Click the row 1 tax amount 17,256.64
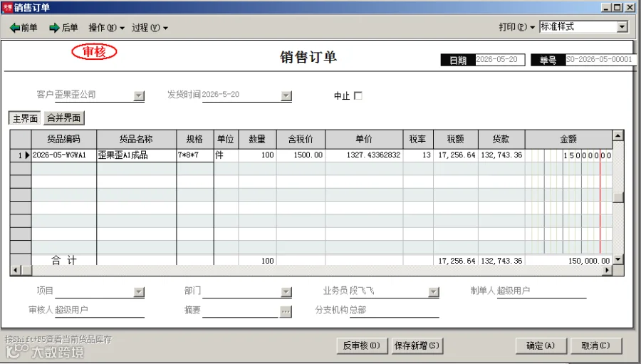 [x=456, y=155]
